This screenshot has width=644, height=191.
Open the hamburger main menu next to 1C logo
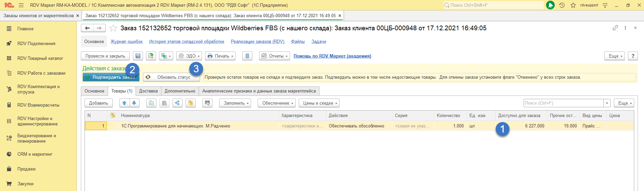(21, 5)
